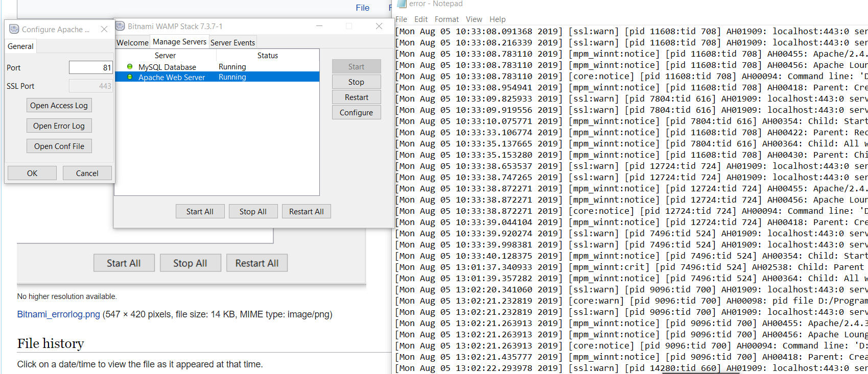
Task: Click MySQL Database green status indicator
Action: click(x=130, y=67)
